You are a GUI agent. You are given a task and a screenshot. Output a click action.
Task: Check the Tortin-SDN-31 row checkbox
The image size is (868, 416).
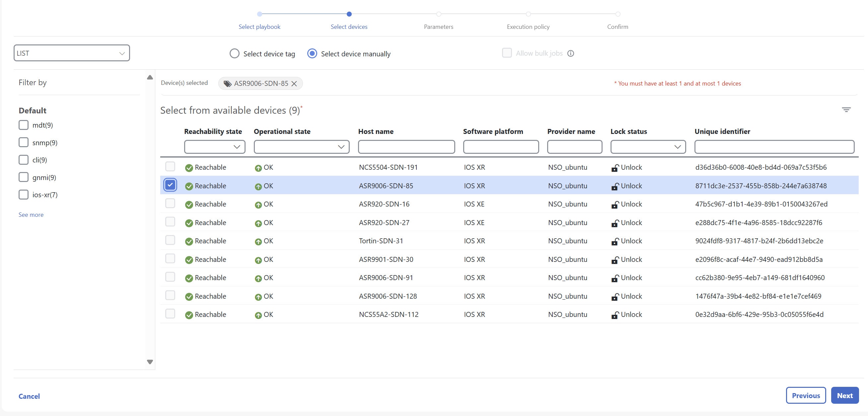click(170, 240)
